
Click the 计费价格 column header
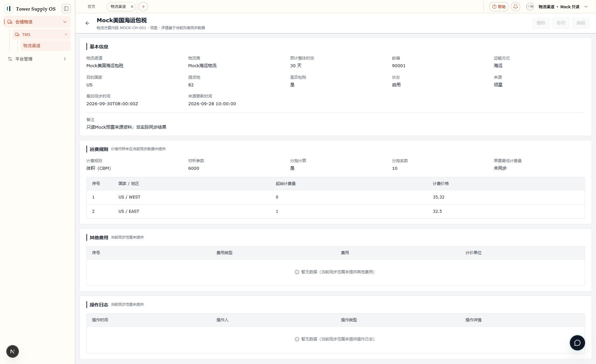[441, 184]
